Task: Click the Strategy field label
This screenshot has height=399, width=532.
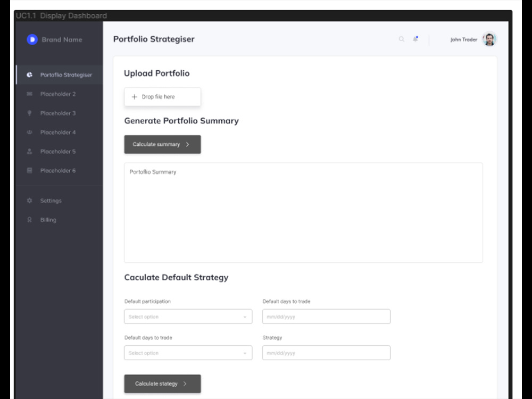Action: point(272,338)
